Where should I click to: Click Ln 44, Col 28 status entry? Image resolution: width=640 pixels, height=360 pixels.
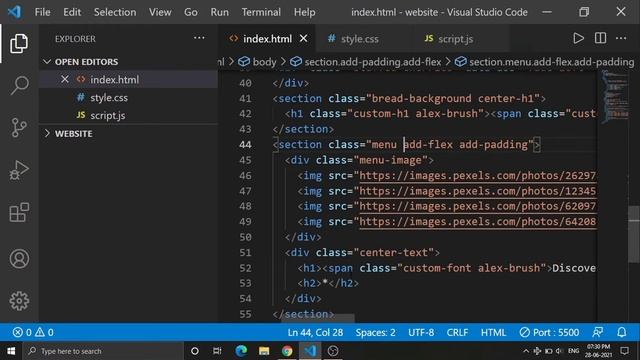click(315, 332)
